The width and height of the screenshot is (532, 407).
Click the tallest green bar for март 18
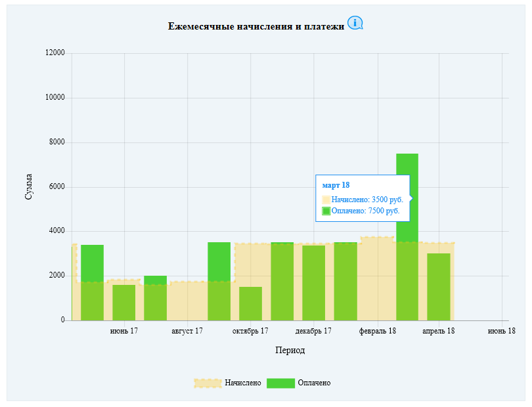(407, 237)
